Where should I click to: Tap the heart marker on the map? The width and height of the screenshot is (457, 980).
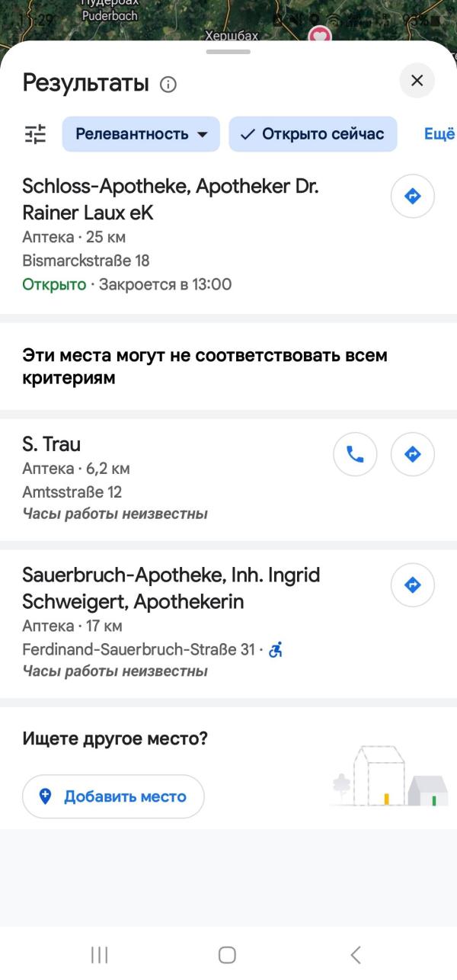click(x=320, y=36)
